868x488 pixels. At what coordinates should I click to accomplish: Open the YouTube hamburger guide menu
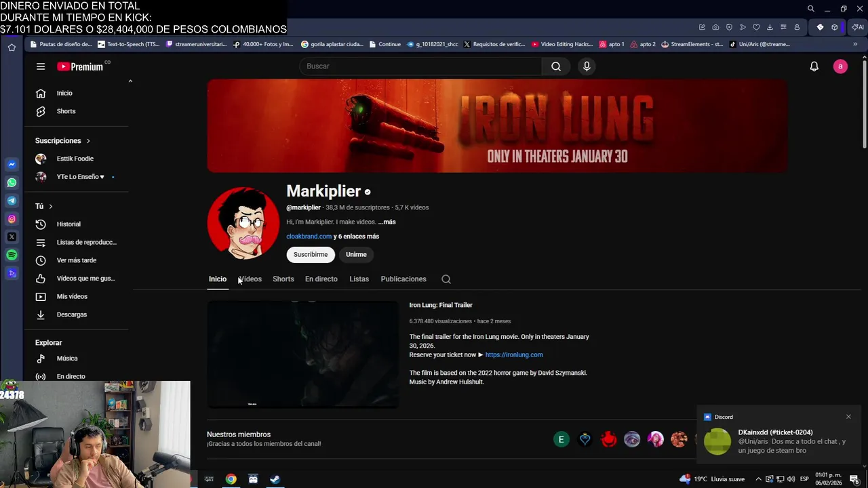(41, 66)
